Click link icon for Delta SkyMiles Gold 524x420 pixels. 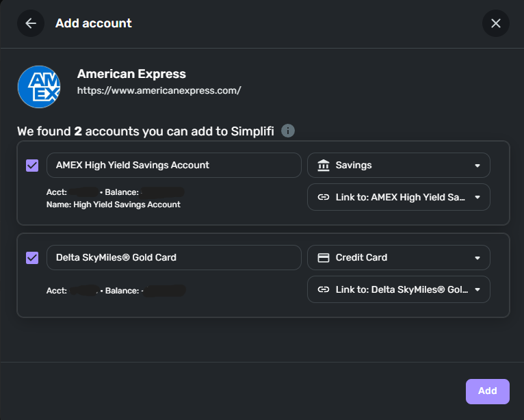click(x=324, y=289)
